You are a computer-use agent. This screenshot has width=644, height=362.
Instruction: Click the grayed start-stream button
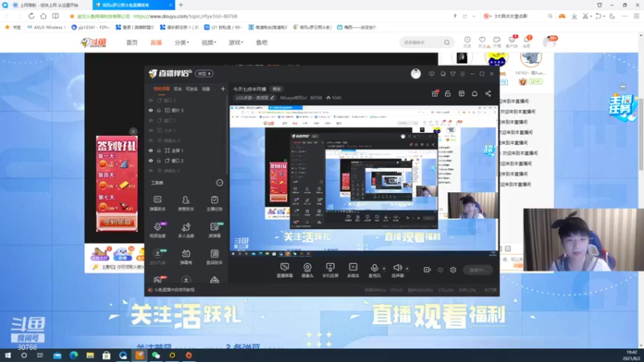click(x=477, y=269)
